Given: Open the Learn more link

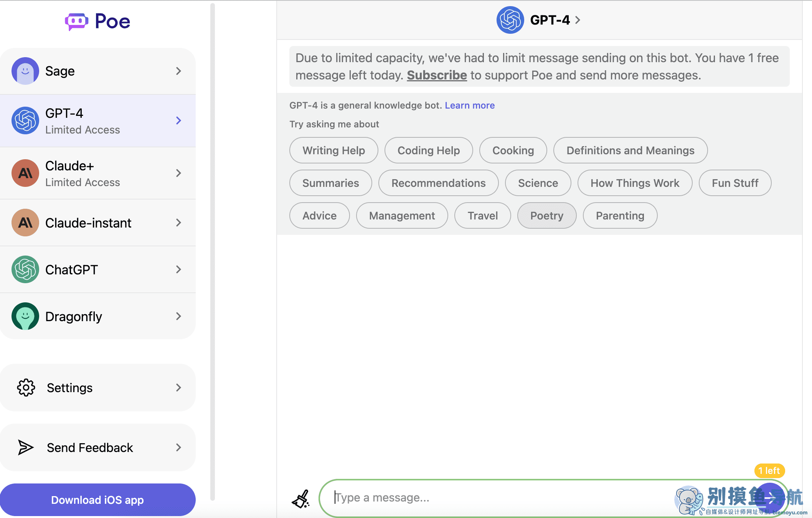Looking at the screenshot, I should [470, 105].
